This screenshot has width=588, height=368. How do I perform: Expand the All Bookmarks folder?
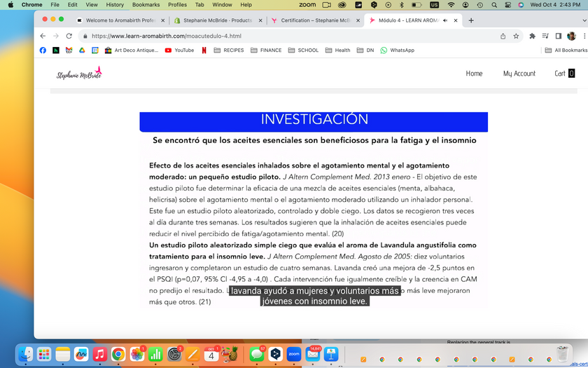[566, 50]
